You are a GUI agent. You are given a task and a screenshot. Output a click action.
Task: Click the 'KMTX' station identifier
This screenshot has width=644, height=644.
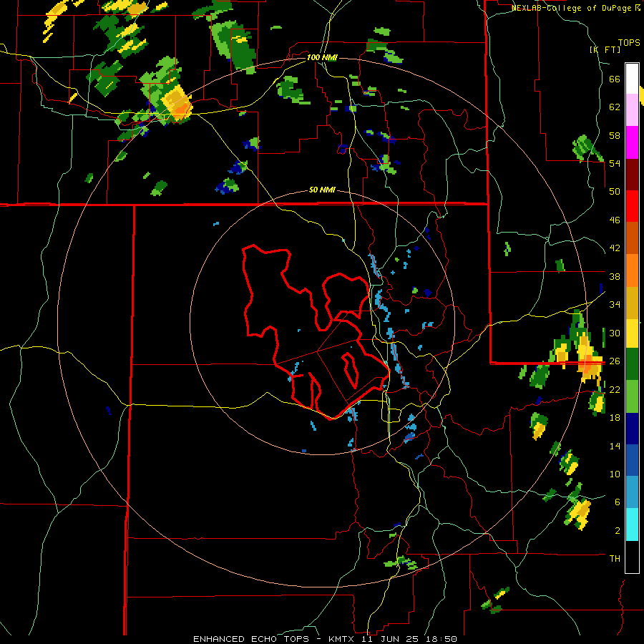(x=343, y=639)
